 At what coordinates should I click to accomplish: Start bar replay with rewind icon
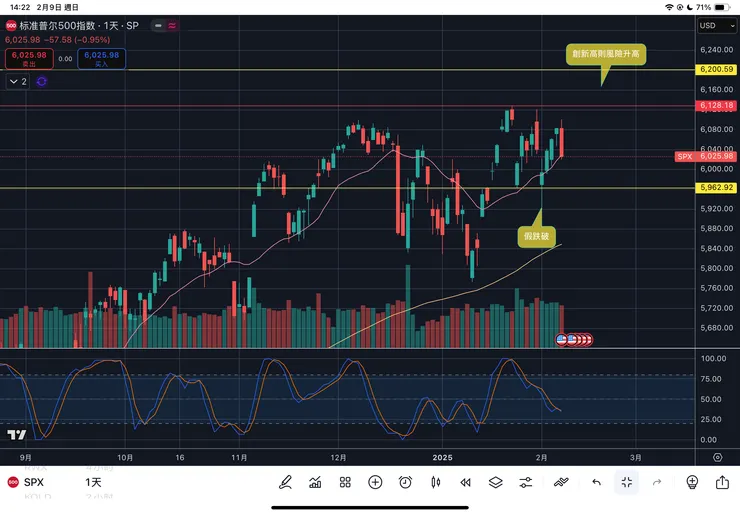[465, 482]
